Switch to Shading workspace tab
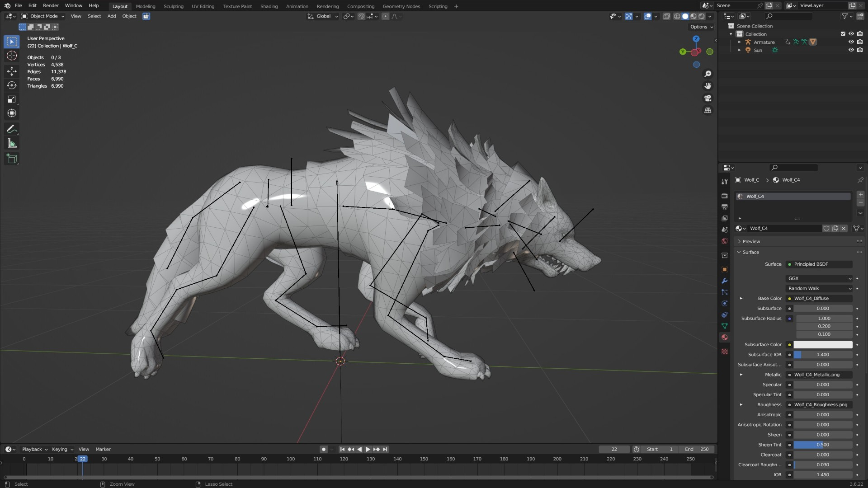This screenshot has width=868, height=488. tap(269, 6)
